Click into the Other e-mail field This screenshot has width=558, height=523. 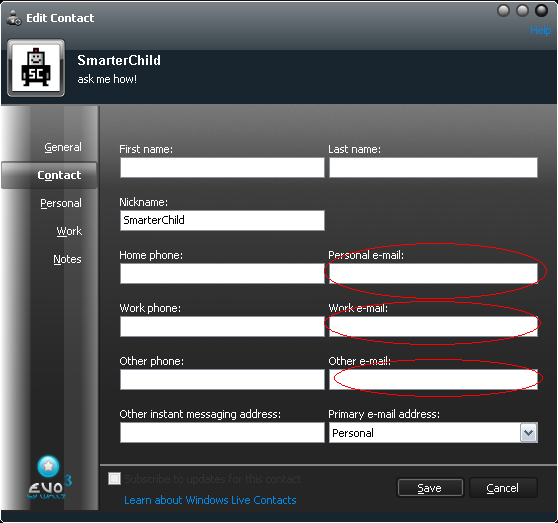click(433, 379)
